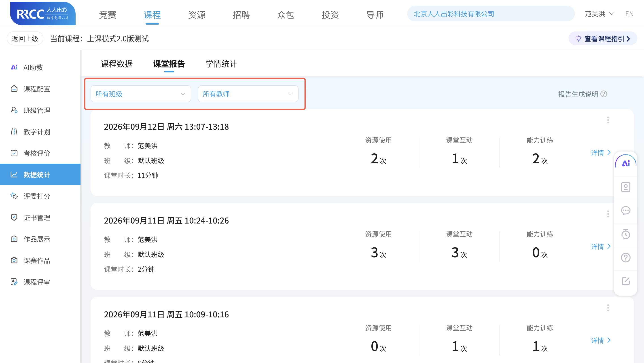Open 详情 for 09月11日 10:09 report
The height and width of the screenshot is (363, 644).
pyautogui.click(x=600, y=340)
